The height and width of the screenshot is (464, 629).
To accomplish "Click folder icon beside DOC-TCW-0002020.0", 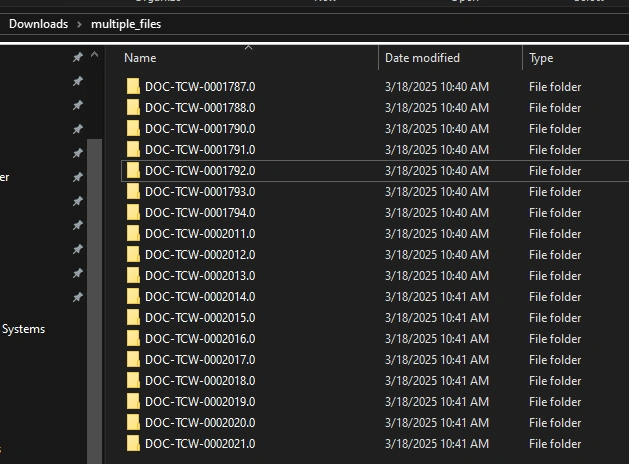I will 133,422.
